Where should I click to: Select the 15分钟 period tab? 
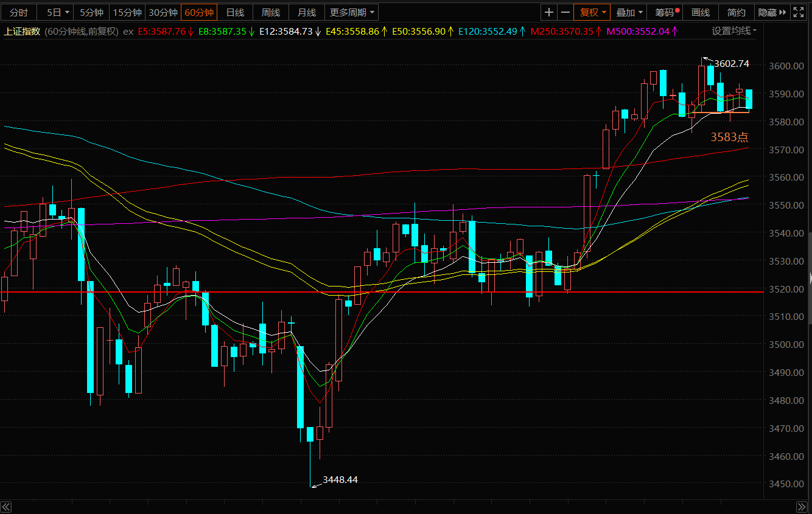[127, 12]
